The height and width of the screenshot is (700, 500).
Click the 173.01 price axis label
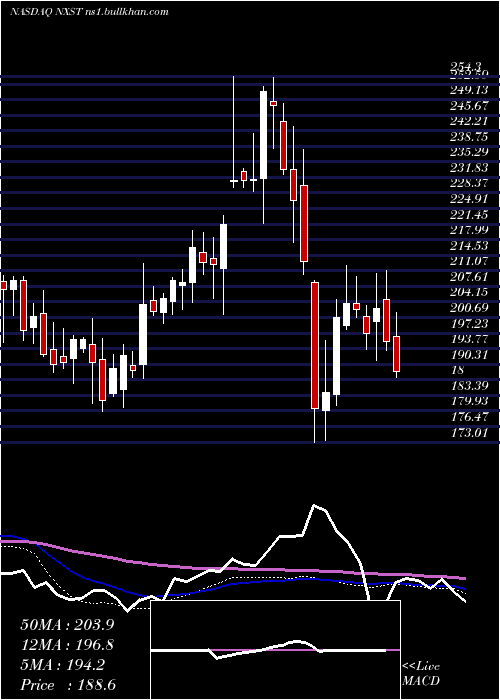(468, 433)
